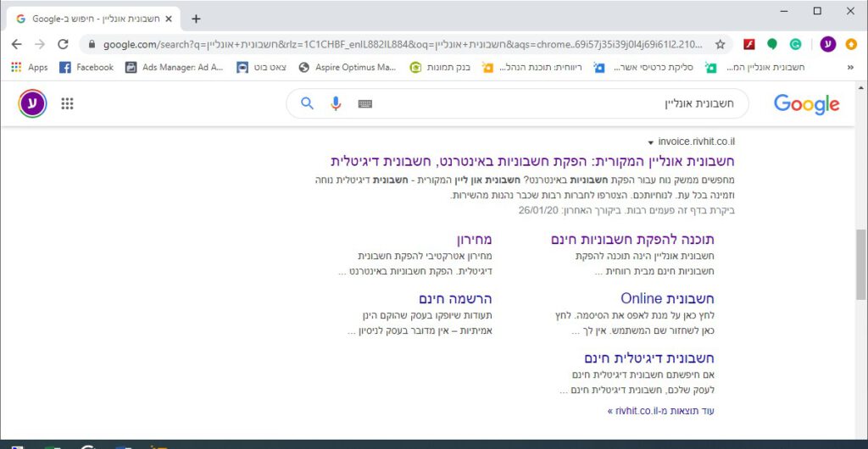
Task: Open the בנק תמונות bookmark
Action: tap(440, 68)
